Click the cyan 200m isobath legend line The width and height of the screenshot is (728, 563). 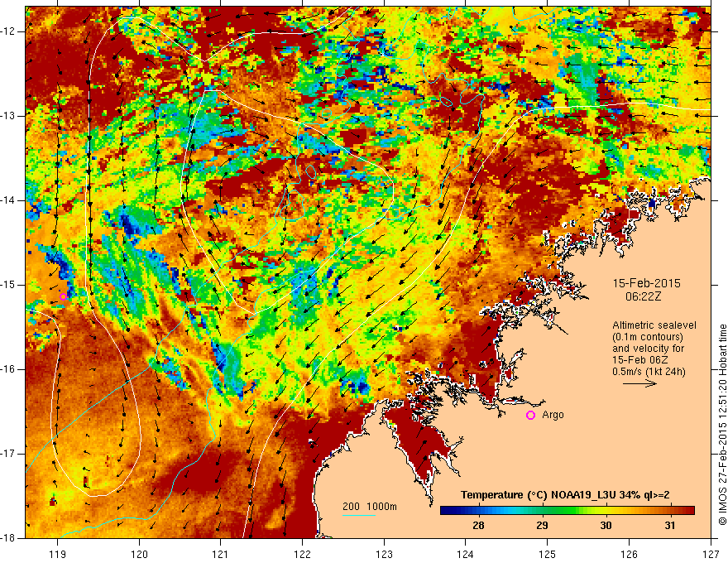(359, 515)
